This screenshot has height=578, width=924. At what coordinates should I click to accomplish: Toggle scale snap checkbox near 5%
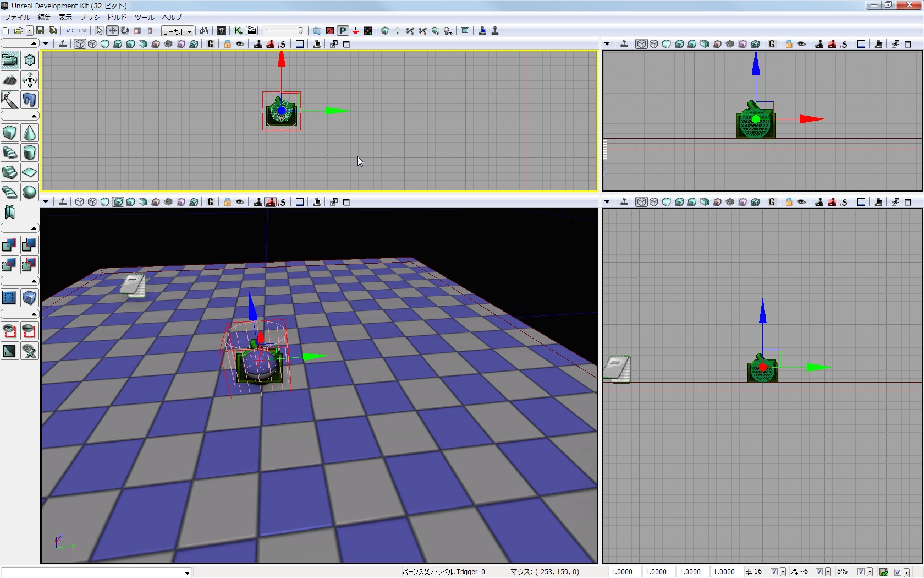click(x=861, y=572)
